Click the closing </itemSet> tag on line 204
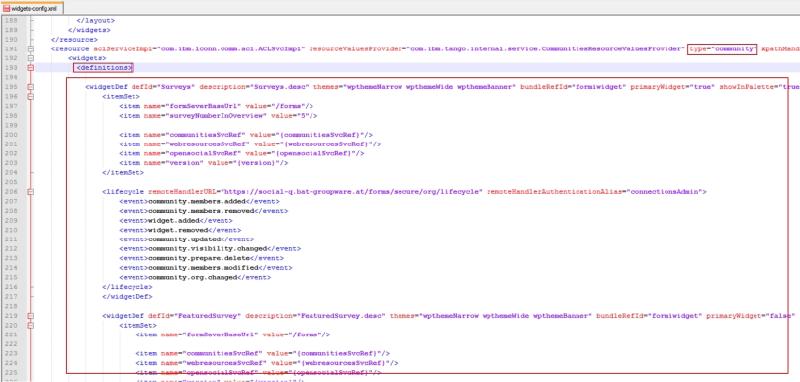This screenshot has height=382, width=800. 122,172
